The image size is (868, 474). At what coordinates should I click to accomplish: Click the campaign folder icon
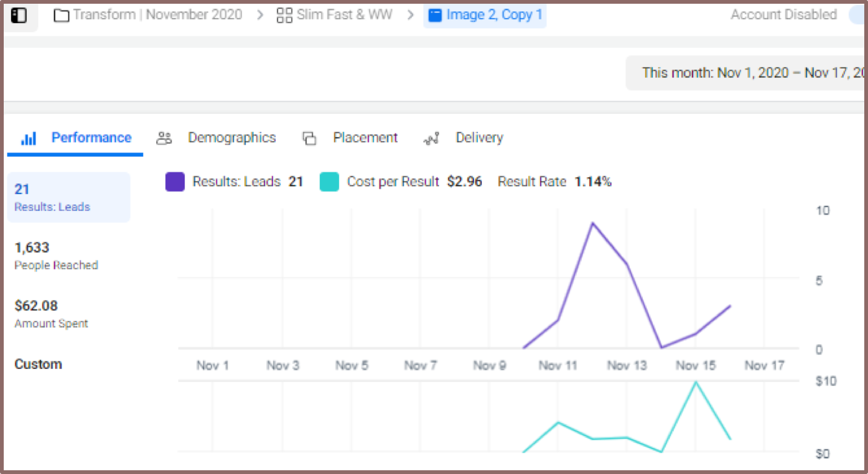coord(61,16)
